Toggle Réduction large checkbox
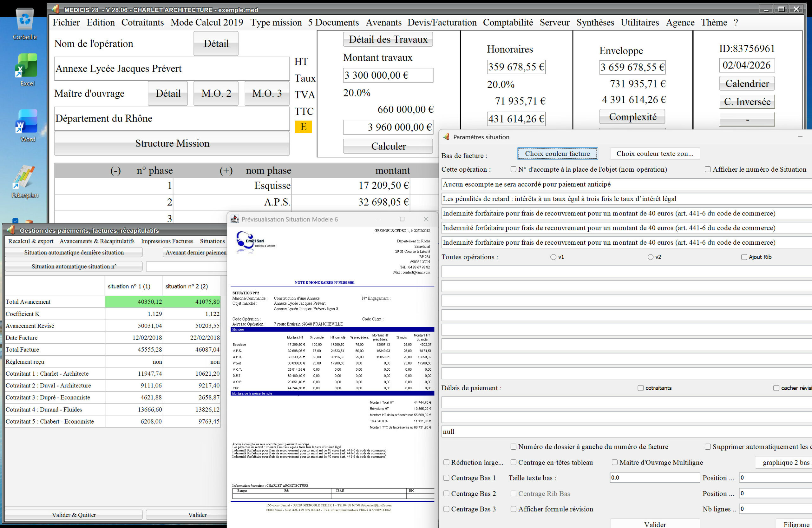 446,462
